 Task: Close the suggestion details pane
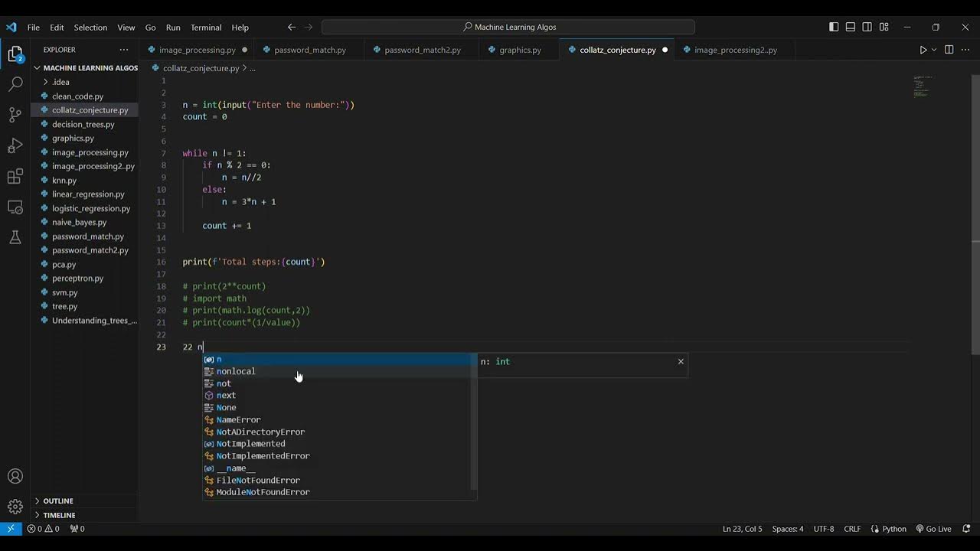click(681, 361)
